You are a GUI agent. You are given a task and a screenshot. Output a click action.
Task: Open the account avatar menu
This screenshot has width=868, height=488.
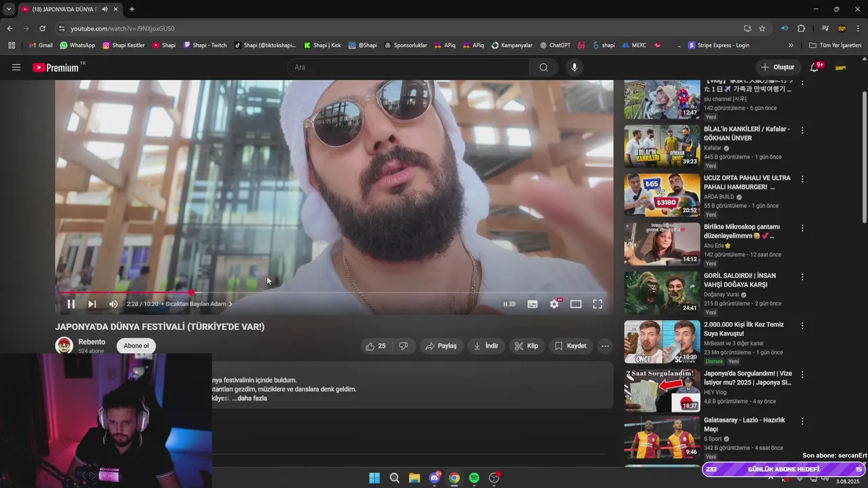click(x=841, y=67)
